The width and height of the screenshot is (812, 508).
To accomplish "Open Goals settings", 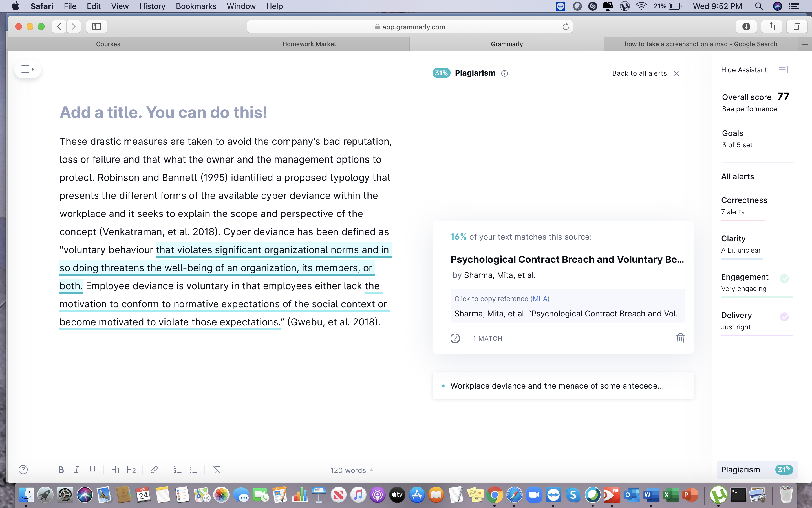I will tap(737, 139).
